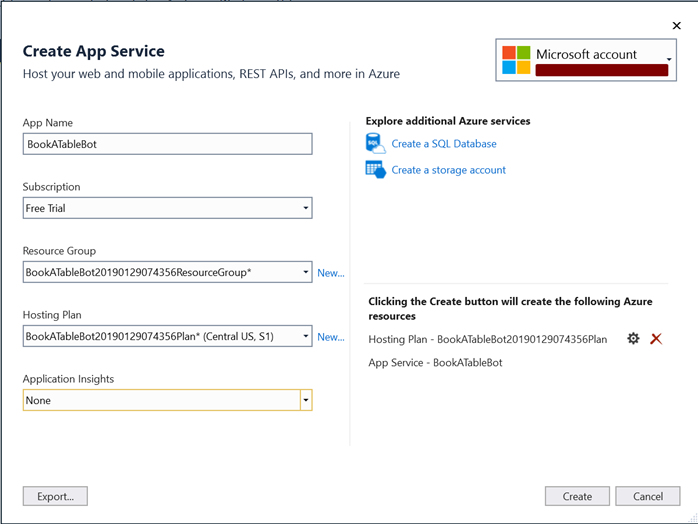
Task: Remove Hosting Plan with red X icon
Action: point(656,339)
